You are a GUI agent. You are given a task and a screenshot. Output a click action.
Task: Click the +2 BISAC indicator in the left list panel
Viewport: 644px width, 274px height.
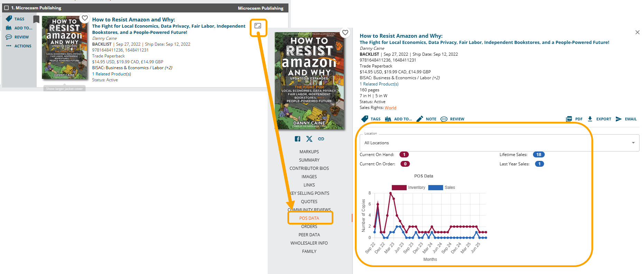coord(168,68)
